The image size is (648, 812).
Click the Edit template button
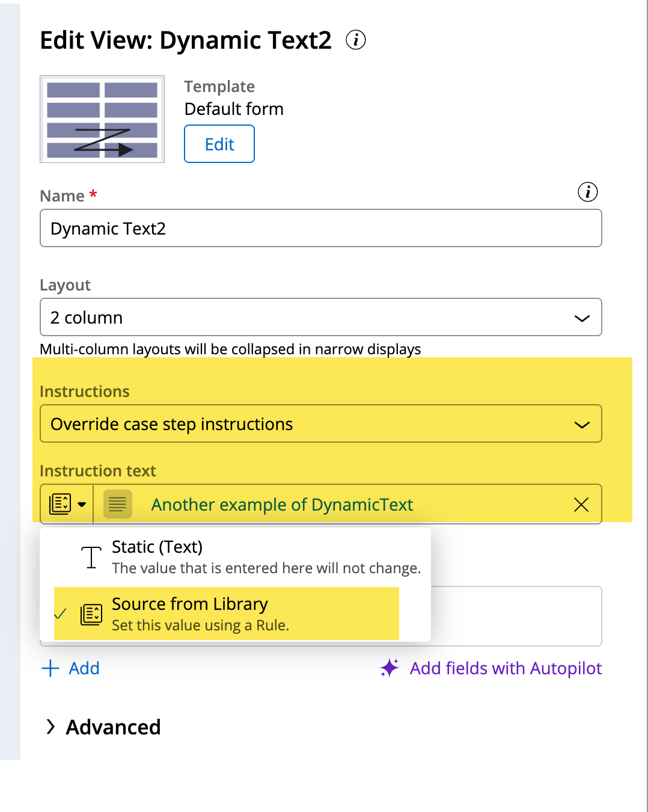219,144
